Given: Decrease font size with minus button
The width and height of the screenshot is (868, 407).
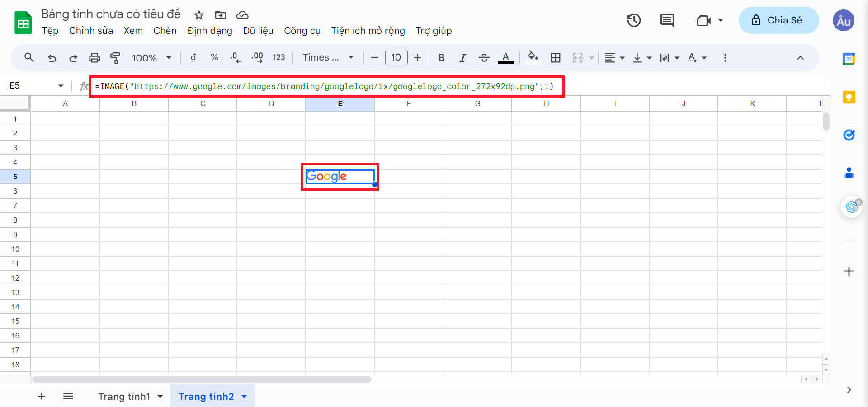Looking at the screenshot, I should [374, 57].
